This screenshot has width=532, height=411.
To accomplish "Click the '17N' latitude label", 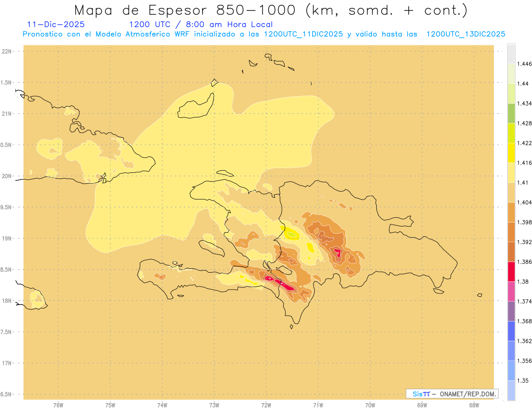I will click(7, 363).
